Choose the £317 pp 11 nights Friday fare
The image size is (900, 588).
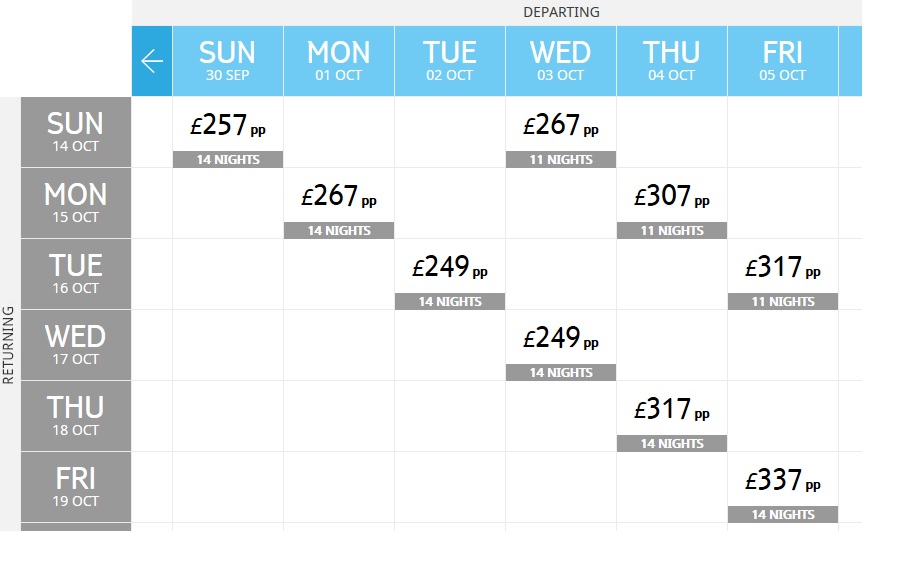pyautogui.click(x=783, y=274)
